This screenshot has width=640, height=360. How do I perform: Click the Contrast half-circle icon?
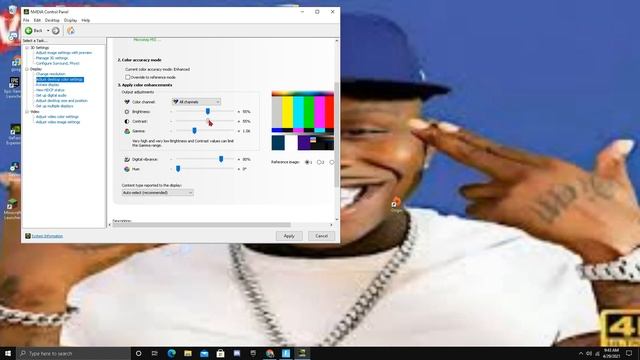click(x=127, y=121)
